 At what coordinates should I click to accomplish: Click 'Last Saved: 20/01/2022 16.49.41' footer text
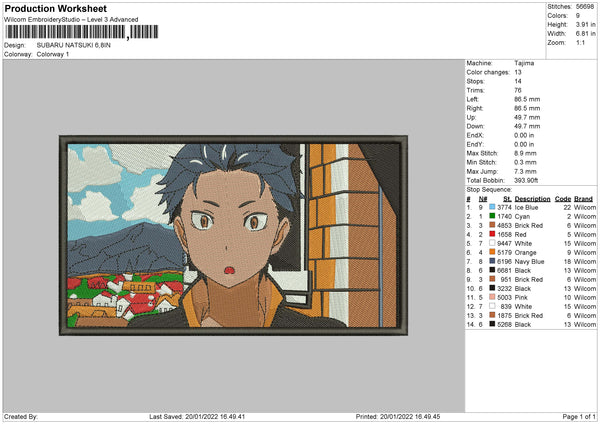point(197,416)
